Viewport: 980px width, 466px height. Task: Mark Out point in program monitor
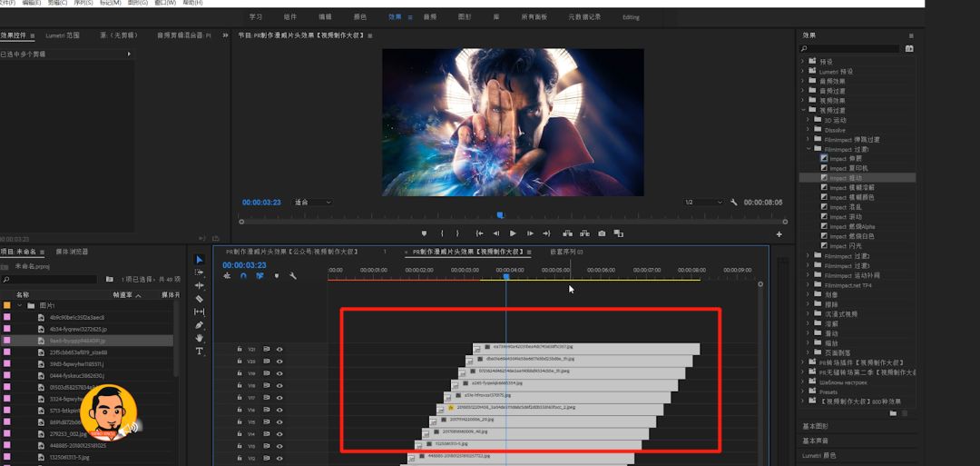[x=457, y=233]
